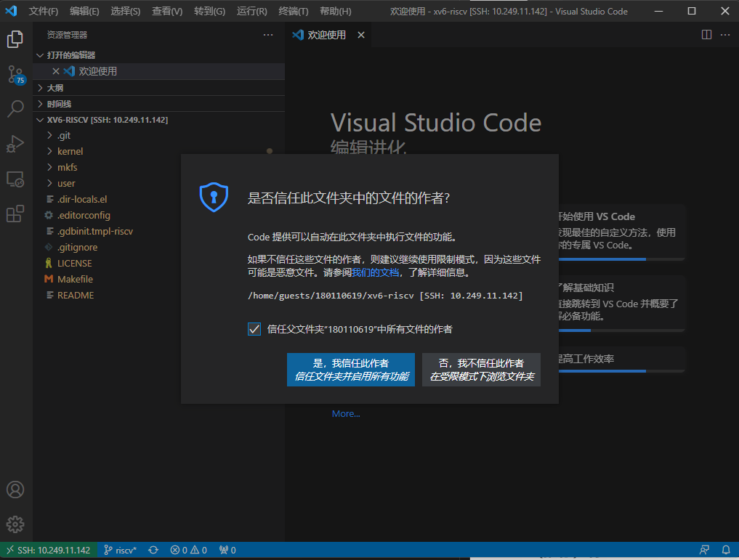739x560 pixels.
Task: Uncheck trust parent folder "180110619" checkbox
Action: tap(254, 329)
